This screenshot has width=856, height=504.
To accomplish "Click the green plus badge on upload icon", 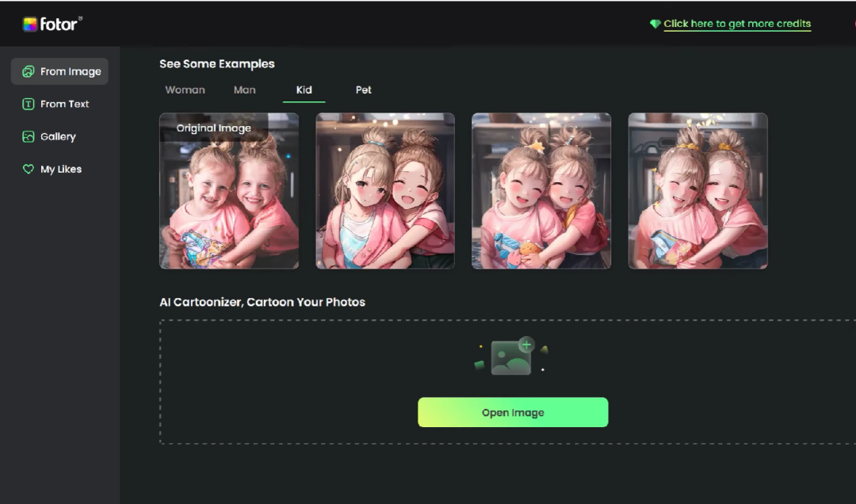I will tap(526, 345).
